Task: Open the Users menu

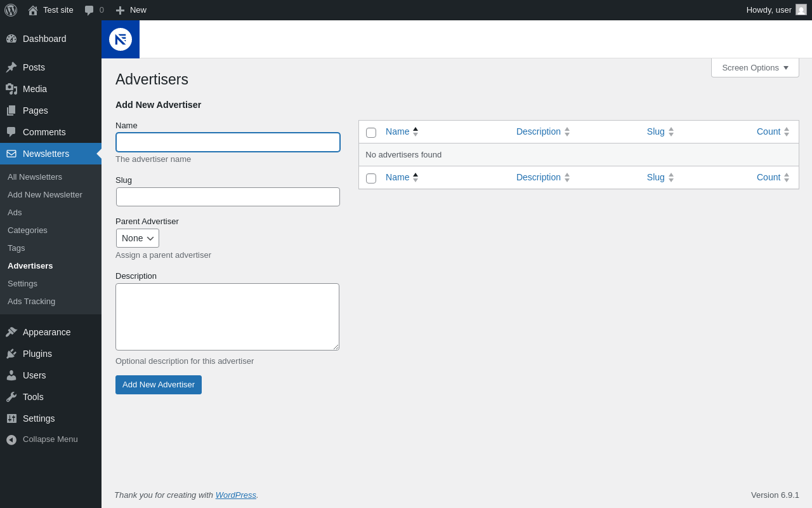Action: tap(51, 375)
